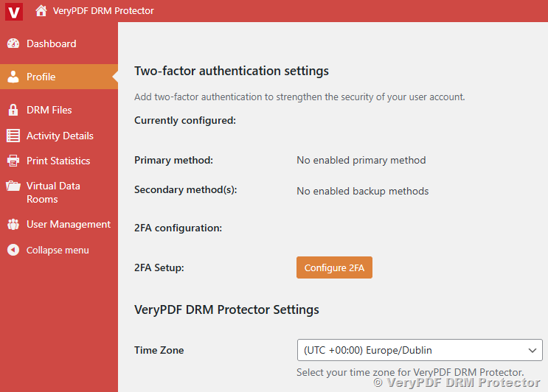Click the Dashboard gauge icon
This screenshot has height=392, width=548.
point(13,43)
